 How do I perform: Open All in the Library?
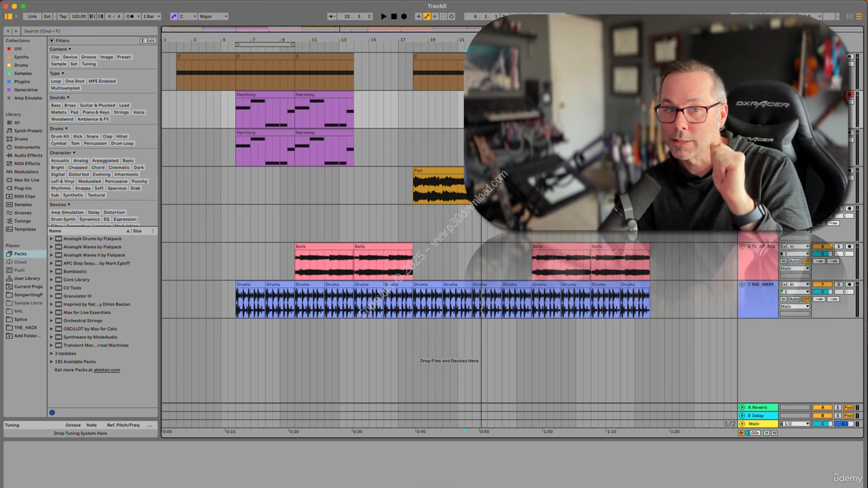(x=17, y=123)
